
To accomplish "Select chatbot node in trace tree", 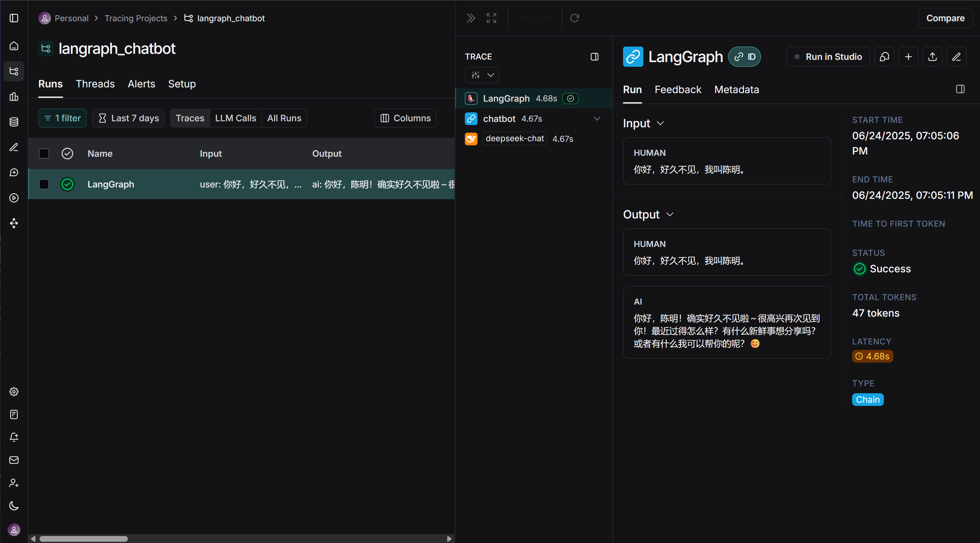I will click(x=534, y=119).
